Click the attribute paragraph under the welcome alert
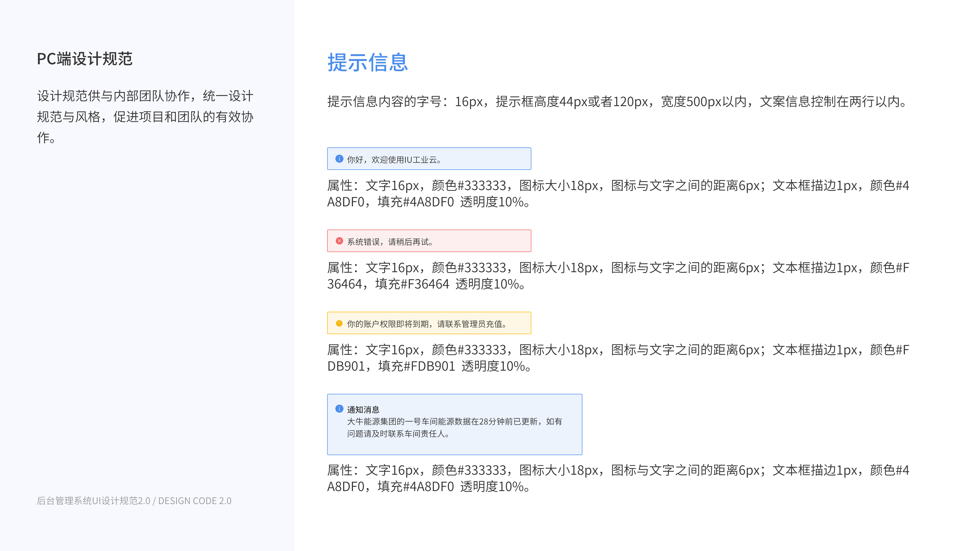 [618, 194]
